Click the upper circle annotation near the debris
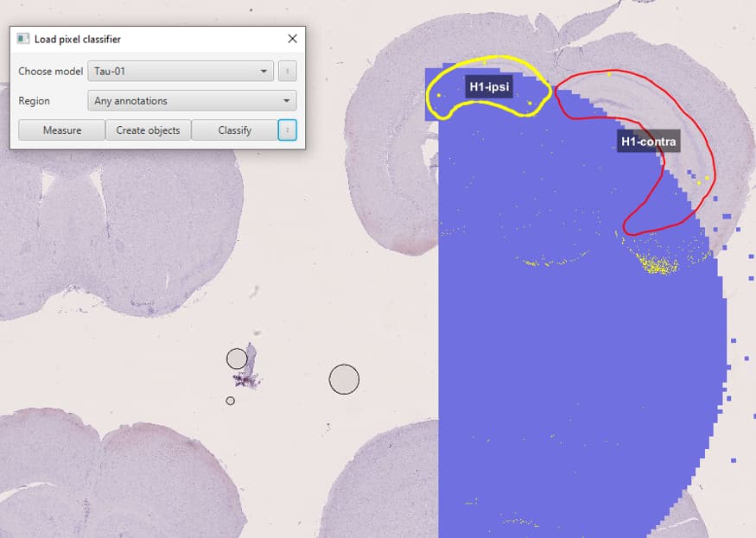756x538 pixels. coord(237,358)
